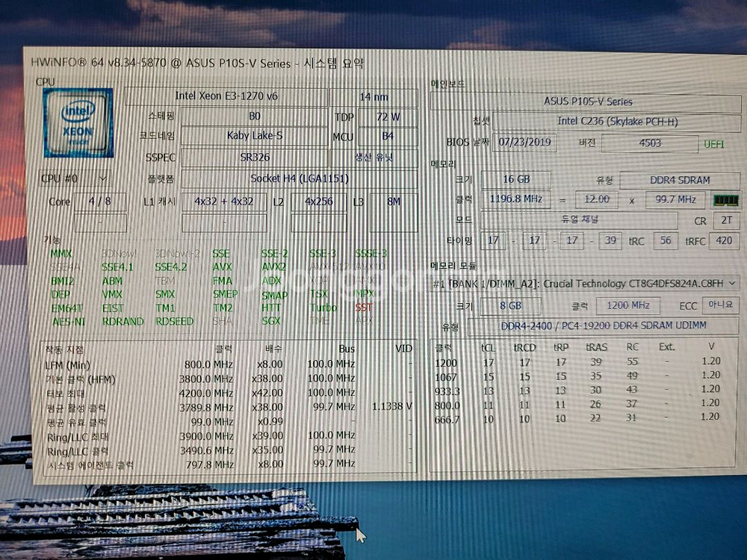Select the Intel Xeon E3-1270 v6 name box

click(x=248, y=96)
